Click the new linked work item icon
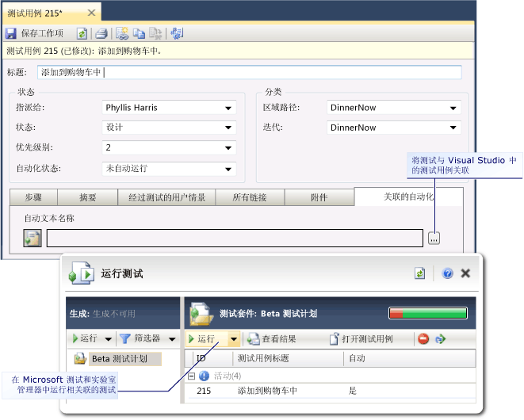The width and height of the screenshot is (524, 420). click(122, 33)
